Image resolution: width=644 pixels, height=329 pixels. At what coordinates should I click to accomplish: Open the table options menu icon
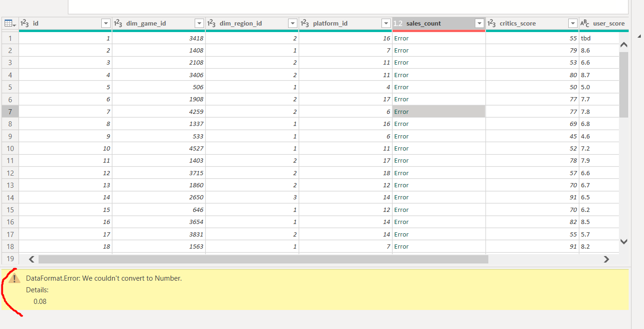point(10,23)
